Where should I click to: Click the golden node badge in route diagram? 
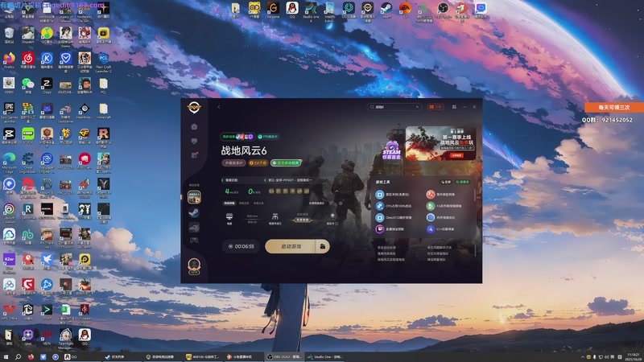coord(303,220)
